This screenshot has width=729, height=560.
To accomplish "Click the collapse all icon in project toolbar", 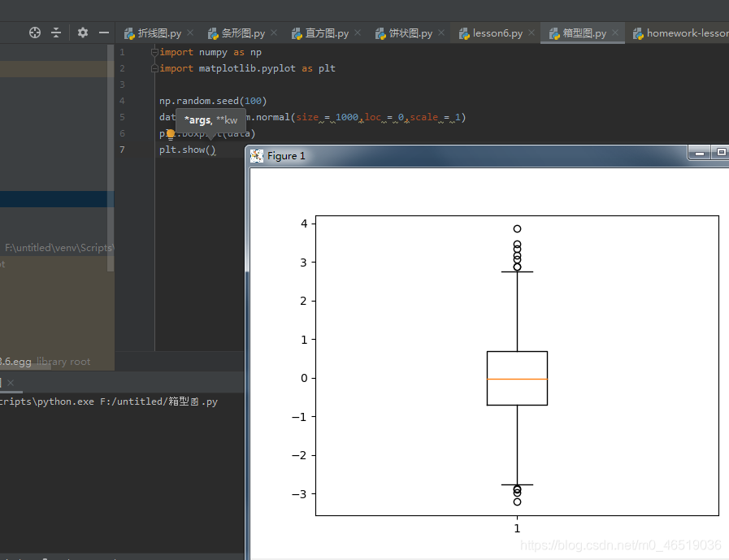I will coord(56,33).
